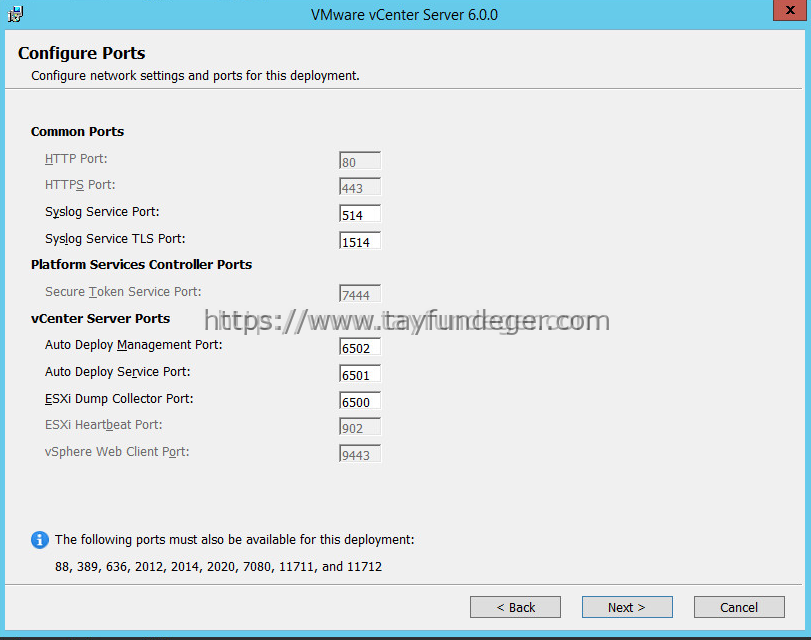Screen dimensions: 811x640
Task: Click the Syslog Service Port label
Action: tap(102, 212)
